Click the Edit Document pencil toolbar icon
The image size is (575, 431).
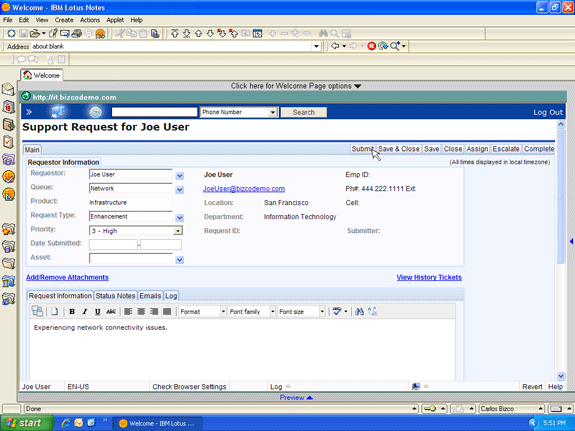53,34
